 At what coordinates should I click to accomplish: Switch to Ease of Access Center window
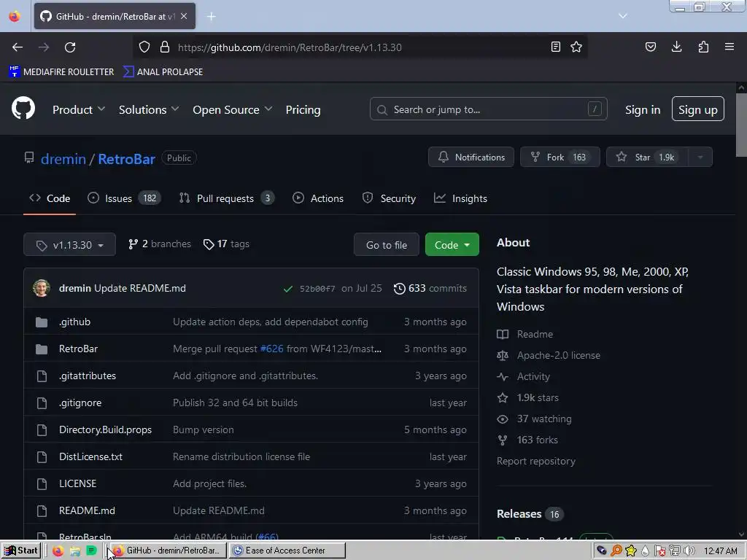click(x=287, y=551)
